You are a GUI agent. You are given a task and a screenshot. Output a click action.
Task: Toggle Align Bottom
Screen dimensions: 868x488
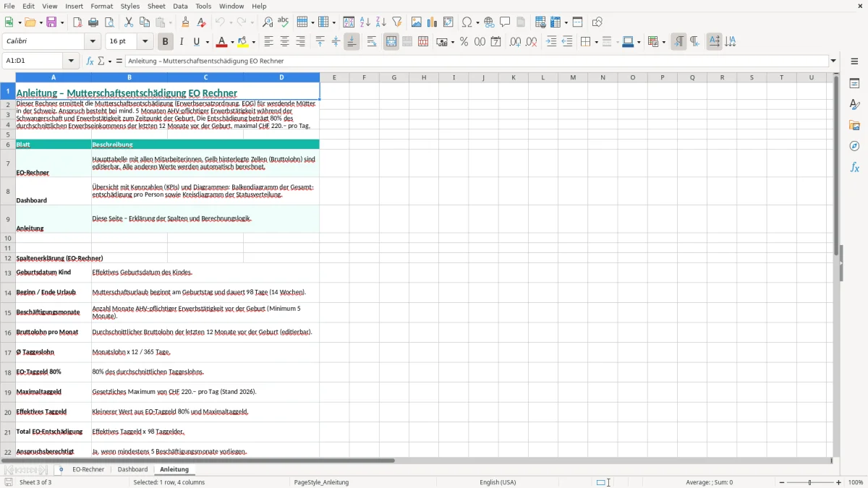(x=352, y=42)
